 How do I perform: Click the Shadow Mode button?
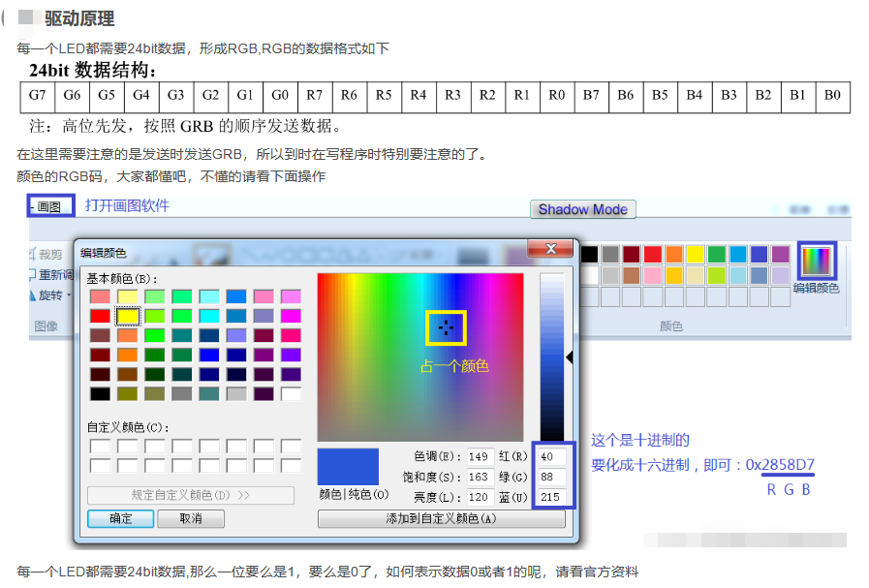tap(582, 209)
